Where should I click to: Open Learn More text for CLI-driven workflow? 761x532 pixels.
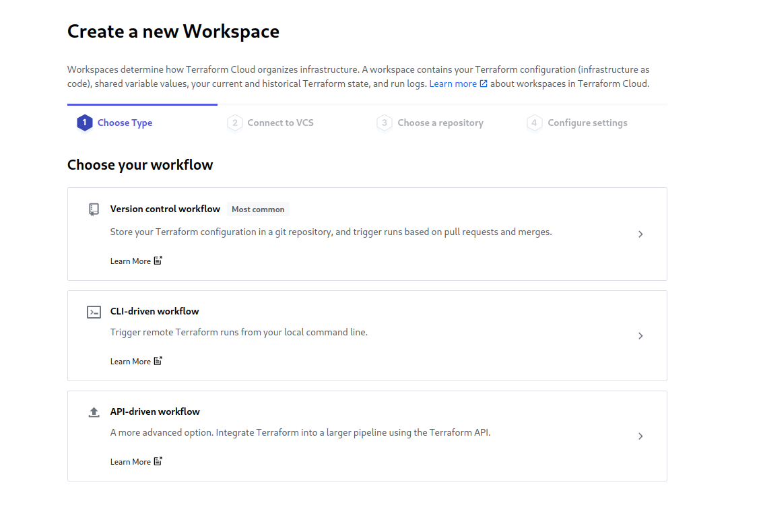[x=131, y=362]
